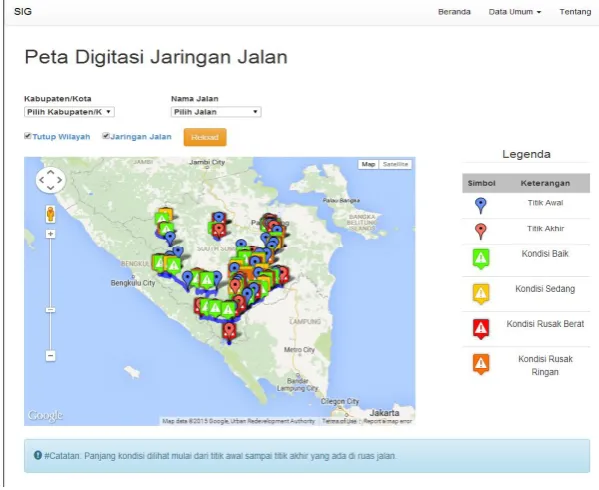Screen dimensions: 599x490
Task: Zoom in with the plus button
Action: point(50,234)
